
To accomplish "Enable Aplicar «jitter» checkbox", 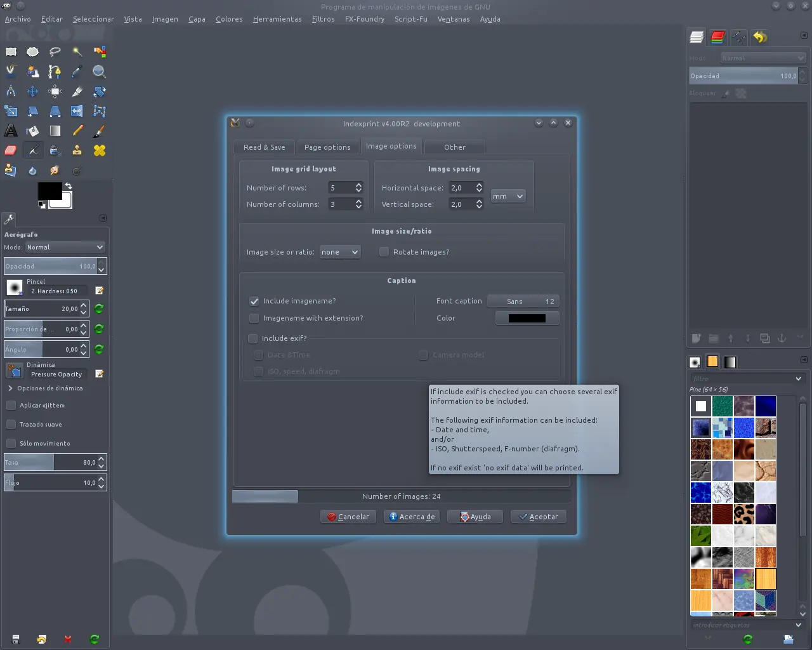I will point(11,405).
